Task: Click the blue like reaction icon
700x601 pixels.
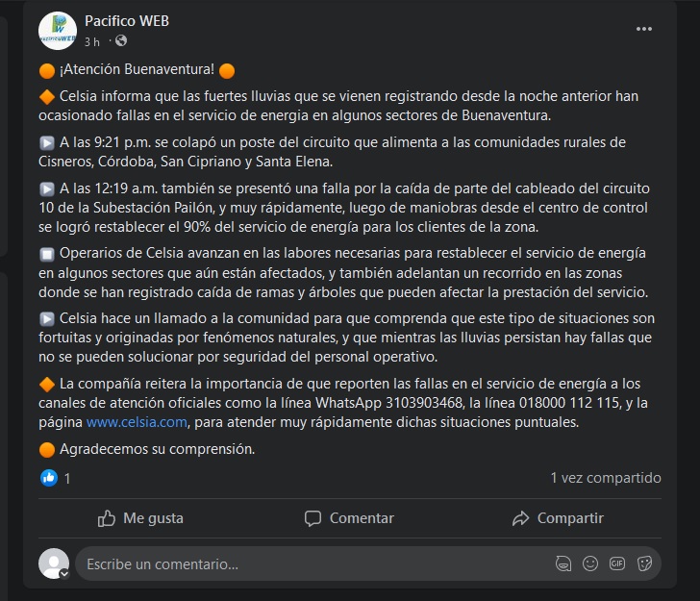Action: point(49,478)
